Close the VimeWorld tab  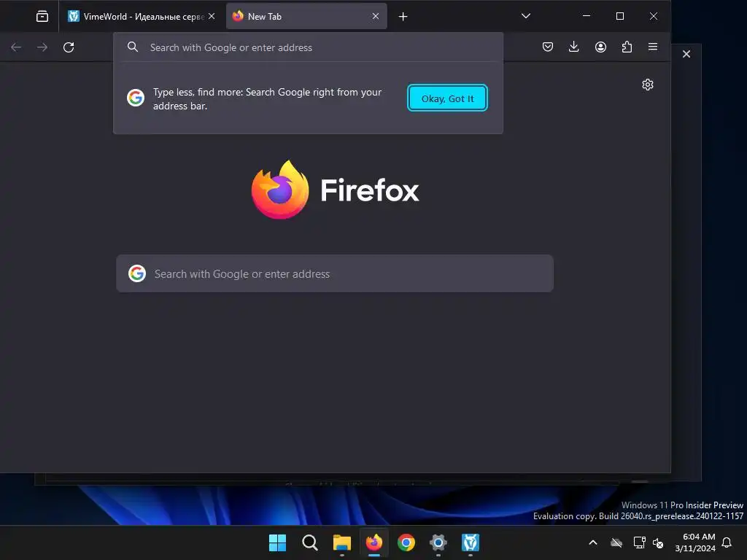[212, 16]
